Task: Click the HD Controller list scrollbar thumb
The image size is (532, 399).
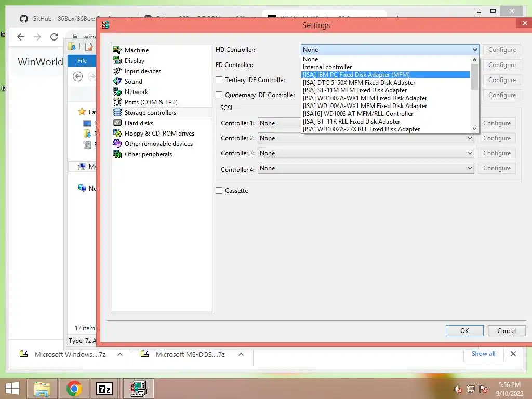Action: tap(475, 77)
